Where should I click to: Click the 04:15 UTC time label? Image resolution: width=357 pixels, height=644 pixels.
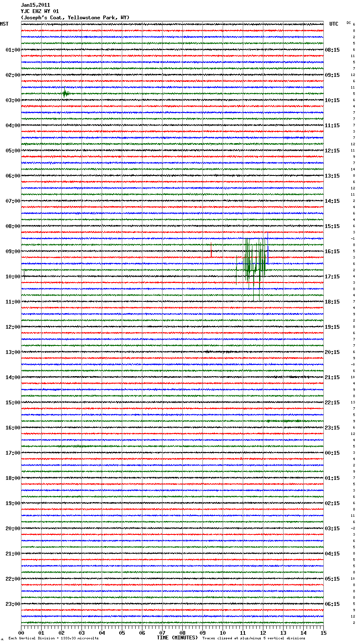332,554
